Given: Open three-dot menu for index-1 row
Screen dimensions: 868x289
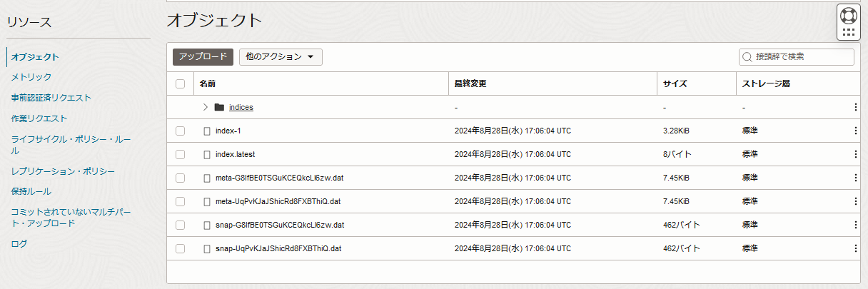Looking at the screenshot, I should [855, 131].
